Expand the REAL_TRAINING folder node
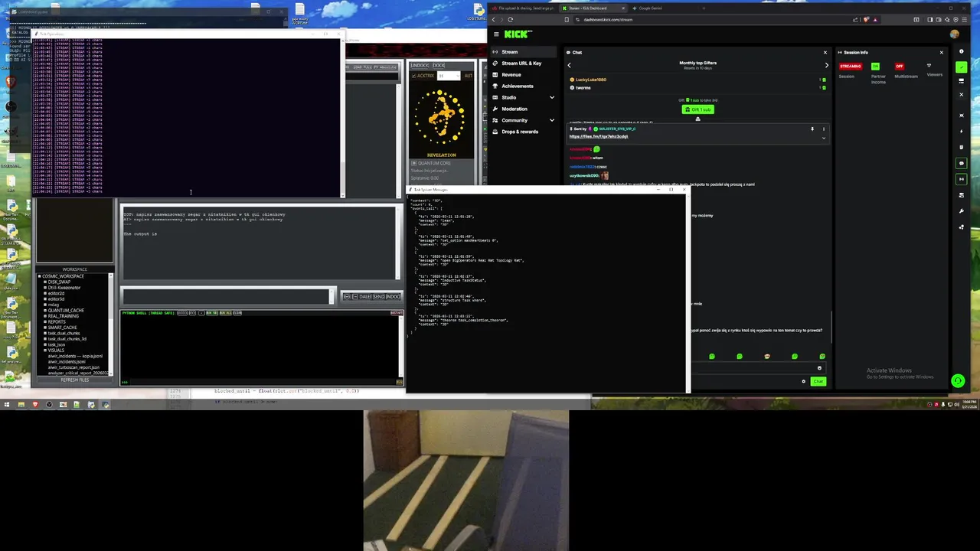The image size is (980, 551). pyautogui.click(x=45, y=316)
